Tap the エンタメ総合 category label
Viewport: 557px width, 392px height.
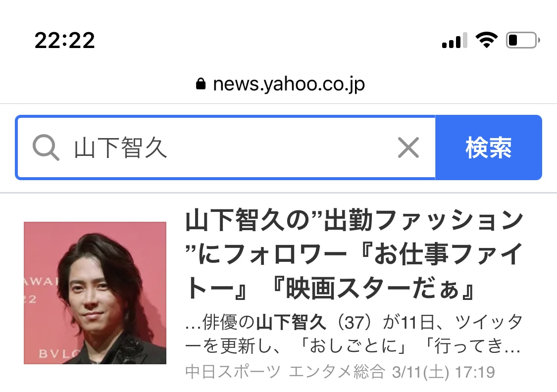click(337, 372)
